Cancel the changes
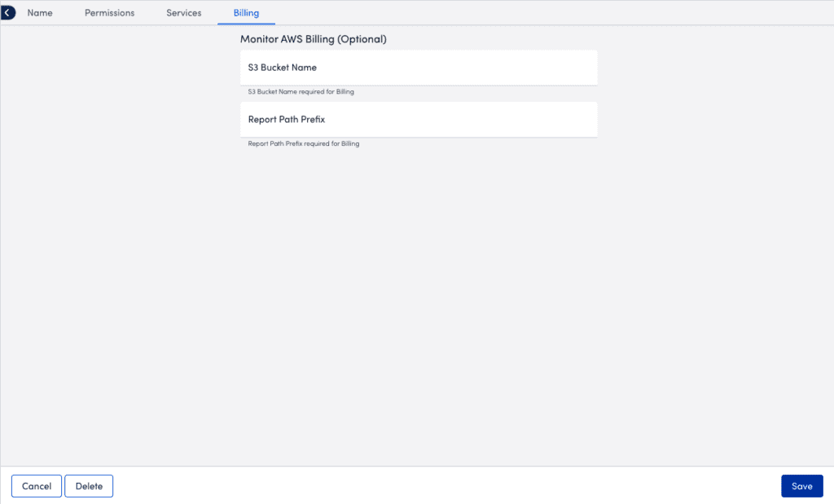This screenshot has width=834, height=504. coord(37,486)
